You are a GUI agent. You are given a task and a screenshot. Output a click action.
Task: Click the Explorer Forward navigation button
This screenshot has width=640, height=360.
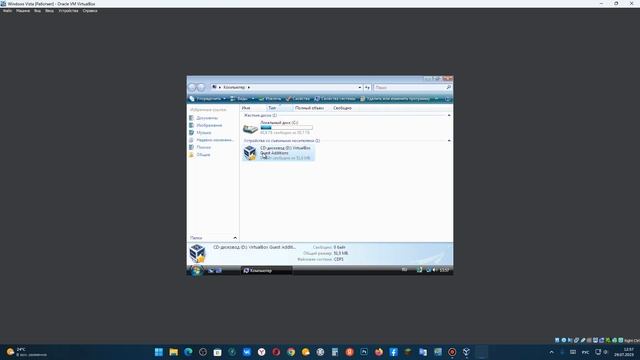[x=201, y=87]
